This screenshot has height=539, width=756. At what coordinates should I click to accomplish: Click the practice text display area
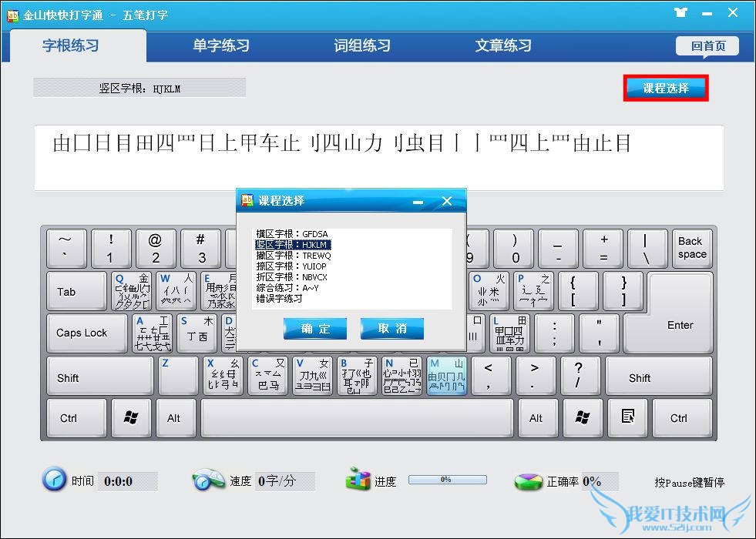click(379, 158)
